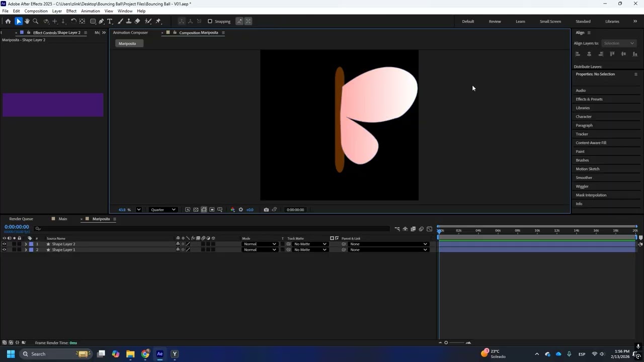Open Mode dropdown for Shape Layer 2
This screenshot has width=644, height=362.
[x=260, y=244]
